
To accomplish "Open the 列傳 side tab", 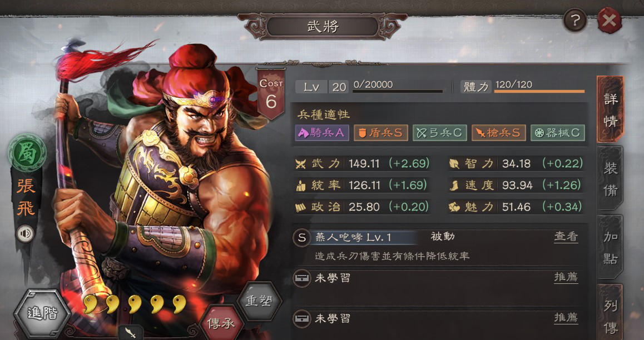I will pyautogui.click(x=610, y=314).
